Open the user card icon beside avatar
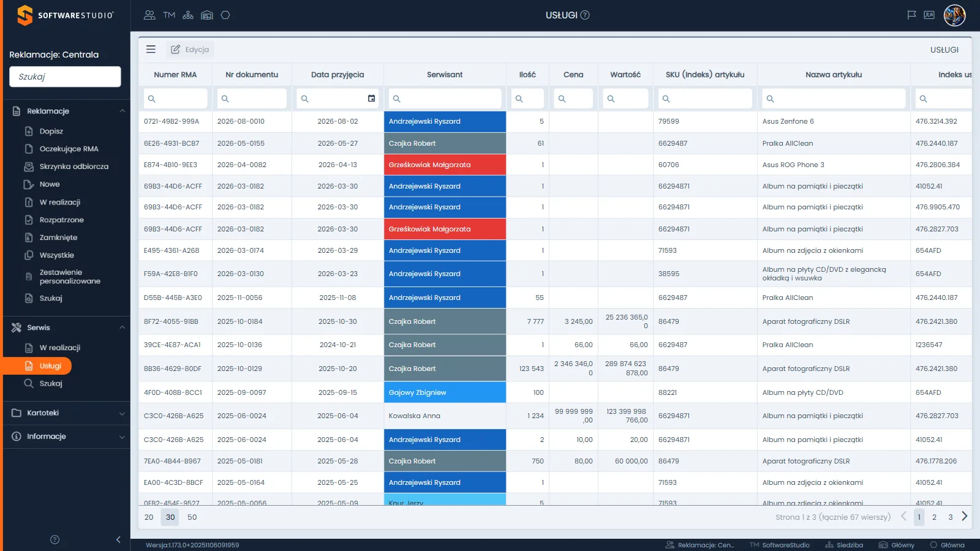The width and height of the screenshot is (980, 551). [929, 15]
